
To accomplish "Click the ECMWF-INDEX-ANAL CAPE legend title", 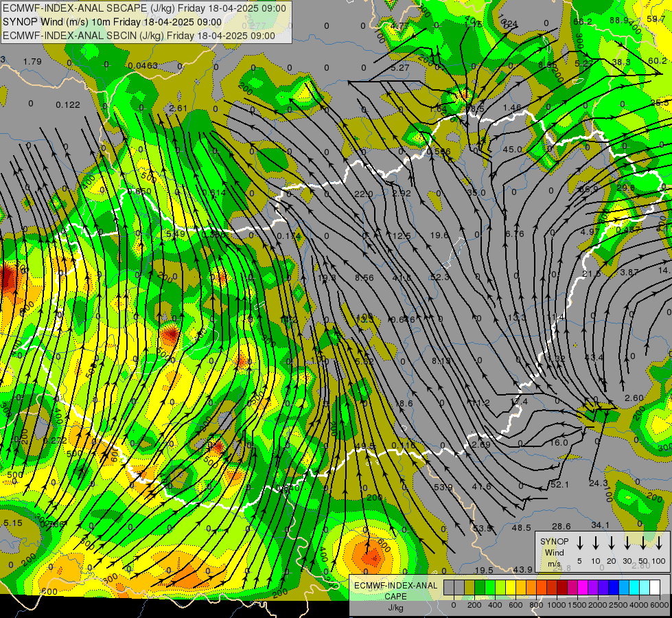I will point(395,597).
